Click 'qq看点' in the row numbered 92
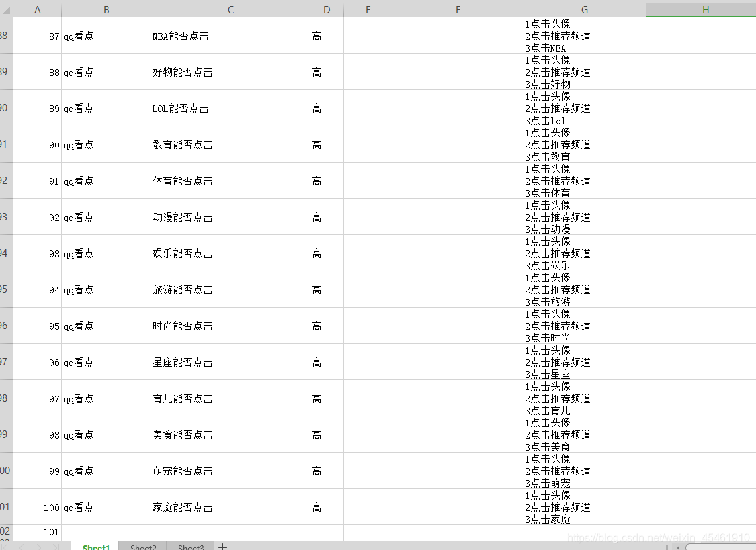This screenshot has width=756, height=550. pos(106,217)
